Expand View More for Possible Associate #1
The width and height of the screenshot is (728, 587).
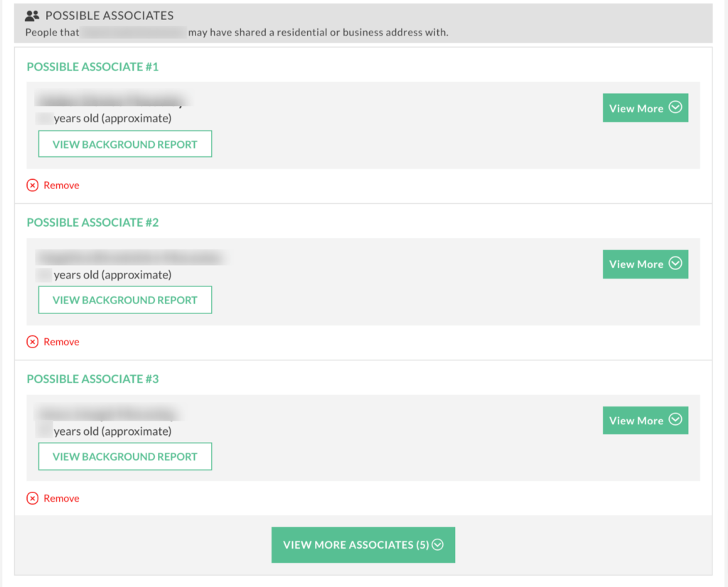pyautogui.click(x=645, y=108)
